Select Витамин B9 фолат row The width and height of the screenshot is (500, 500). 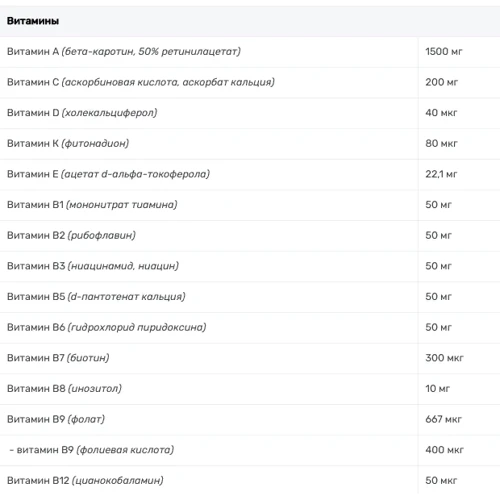coord(250,420)
